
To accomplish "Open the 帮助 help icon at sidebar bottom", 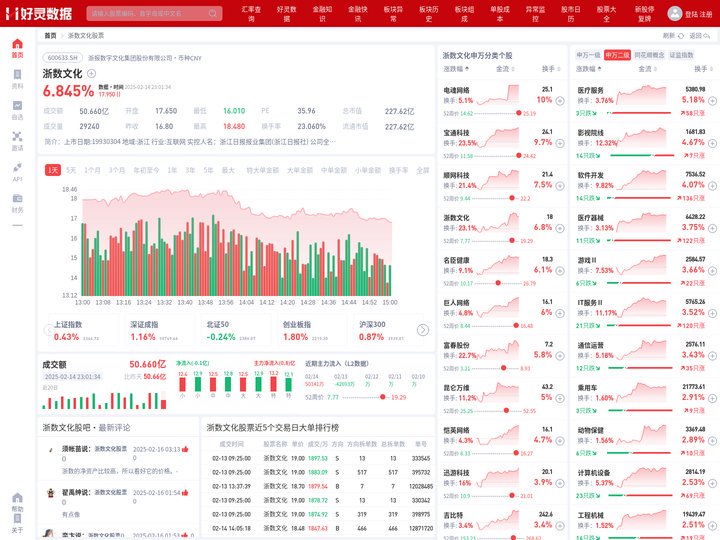I will 17,498.
